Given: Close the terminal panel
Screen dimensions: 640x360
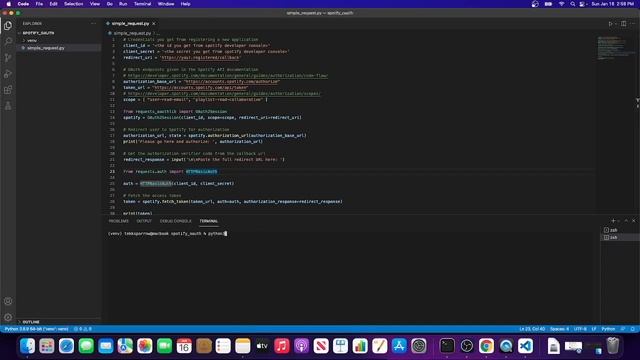Looking at the screenshot, I should click(x=634, y=221).
